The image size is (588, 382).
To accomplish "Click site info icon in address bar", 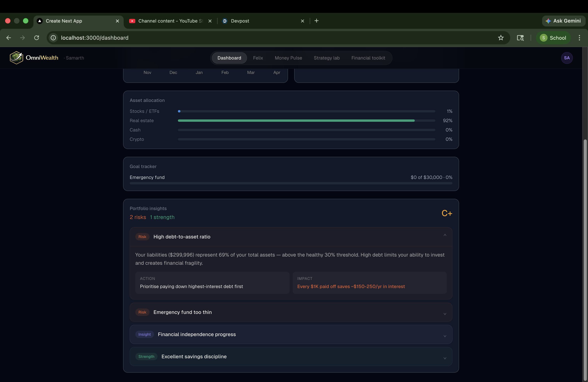I will pos(53,38).
